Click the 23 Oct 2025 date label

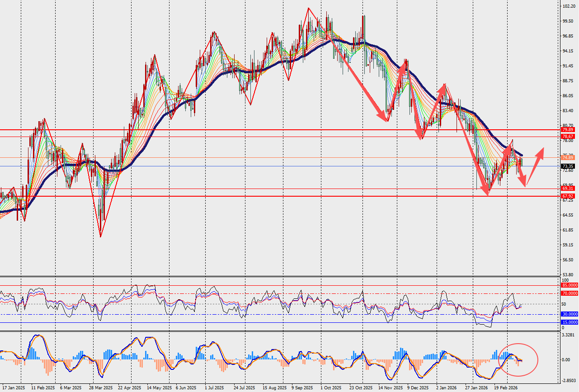(x=360, y=388)
